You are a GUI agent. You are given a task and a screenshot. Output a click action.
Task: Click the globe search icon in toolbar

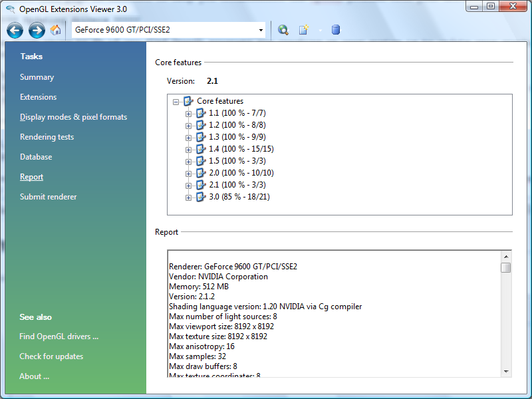[x=283, y=30]
